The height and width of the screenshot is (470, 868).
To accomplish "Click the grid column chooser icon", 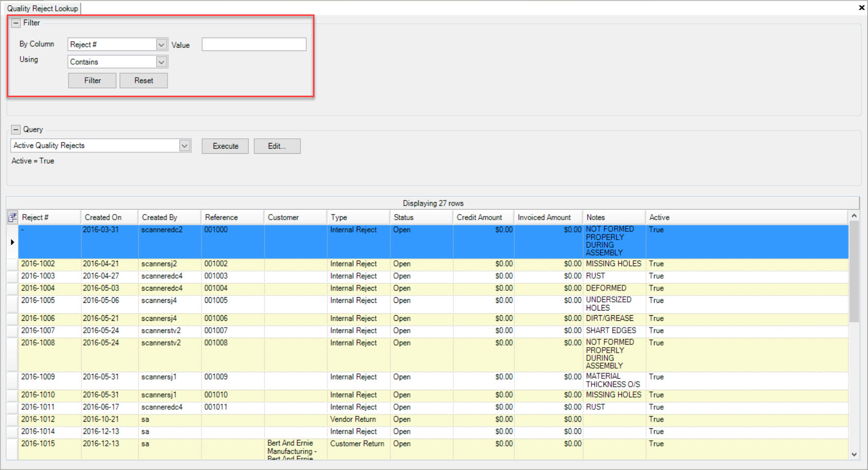I will coord(12,218).
